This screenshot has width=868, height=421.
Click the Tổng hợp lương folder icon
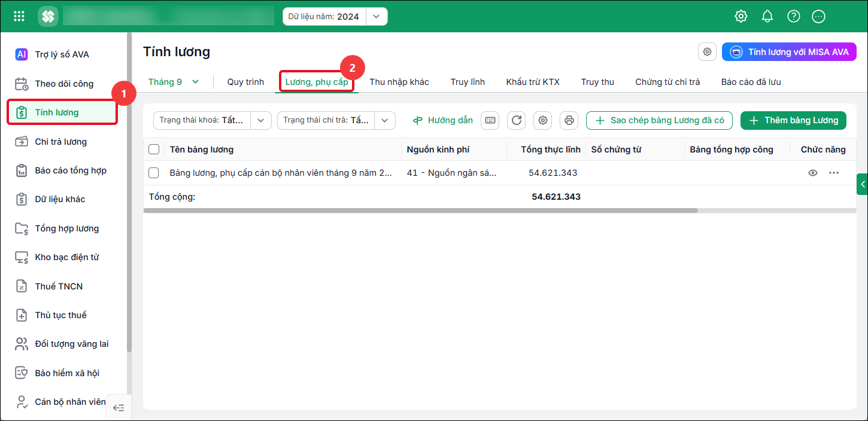click(x=22, y=228)
